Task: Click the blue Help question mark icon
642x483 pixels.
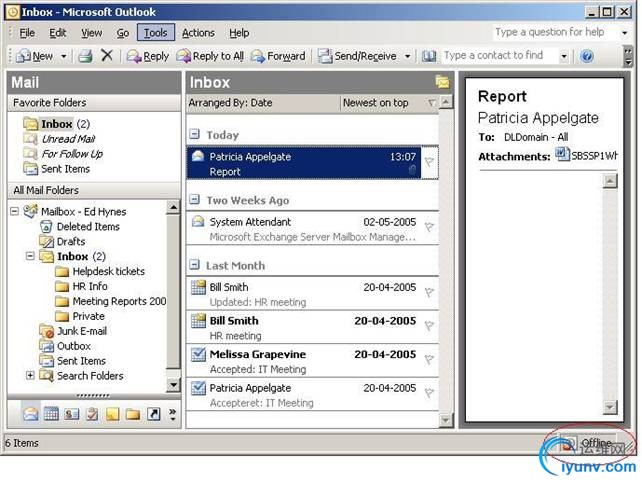Action: click(x=587, y=56)
